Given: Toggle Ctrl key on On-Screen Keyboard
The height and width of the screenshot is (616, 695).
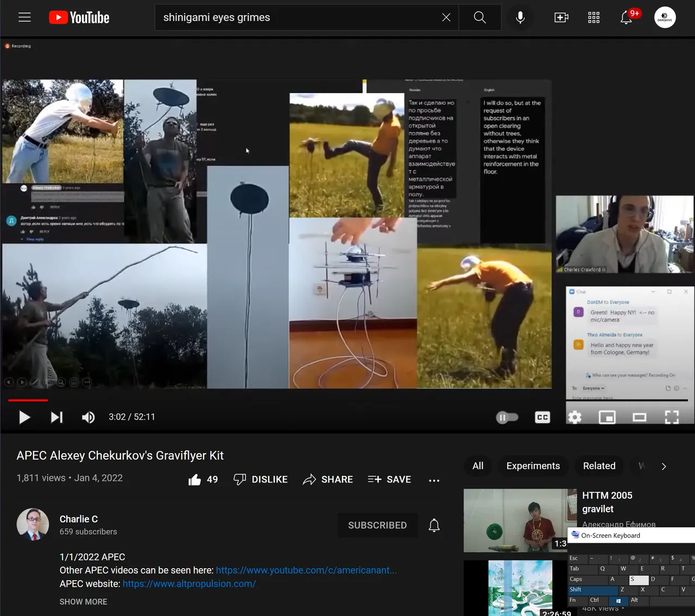Looking at the screenshot, I should 598,600.
